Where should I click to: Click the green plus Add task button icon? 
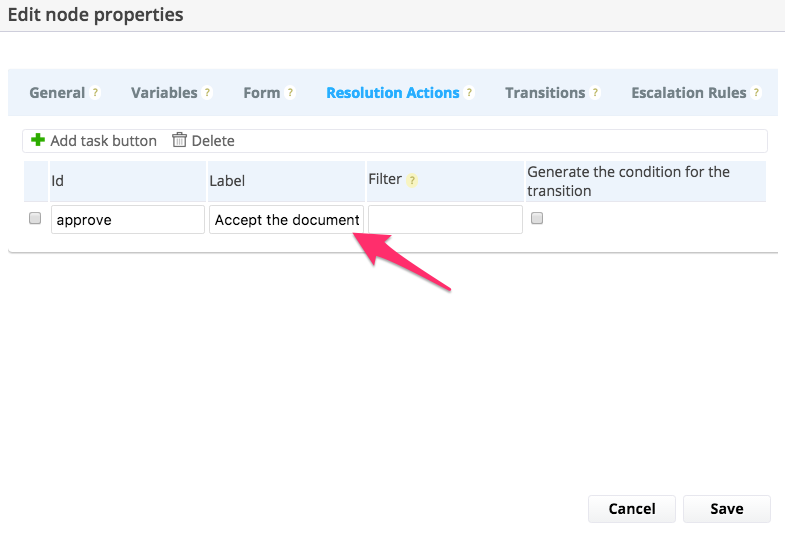tap(38, 140)
